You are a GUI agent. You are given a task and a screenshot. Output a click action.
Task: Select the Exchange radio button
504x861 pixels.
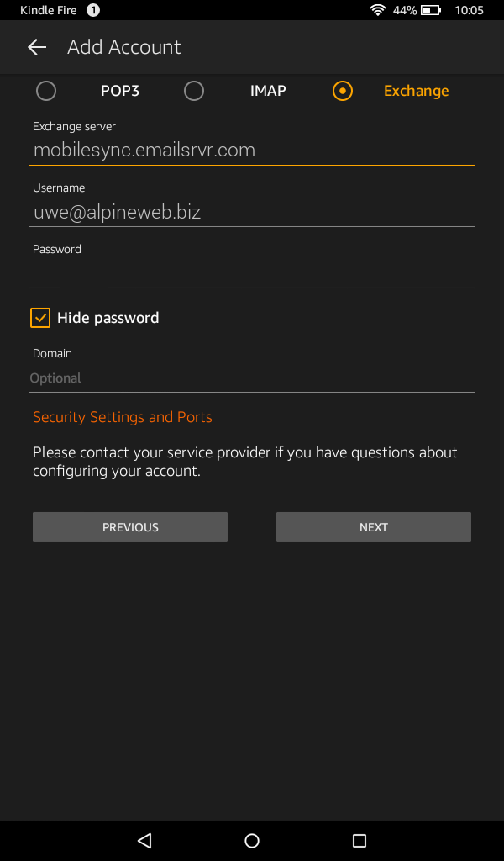[342, 91]
